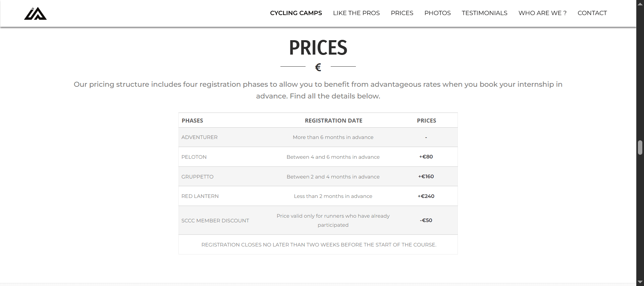Select the vertical scrollbar thumb
This screenshot has width=644, height=286.
point(640,148)
